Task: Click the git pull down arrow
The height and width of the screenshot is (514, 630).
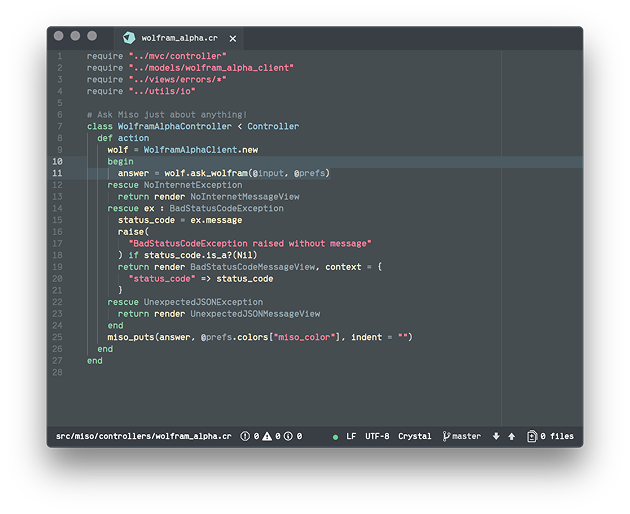Action: [x=496, y=436]
